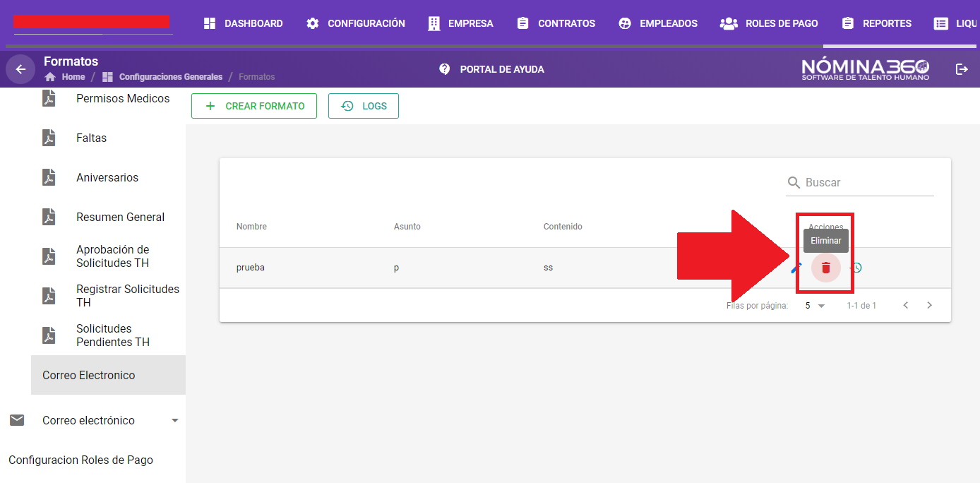980x483 pixels.
Task: Click the Roles de Pago people icon
Action: pos(729,23)
